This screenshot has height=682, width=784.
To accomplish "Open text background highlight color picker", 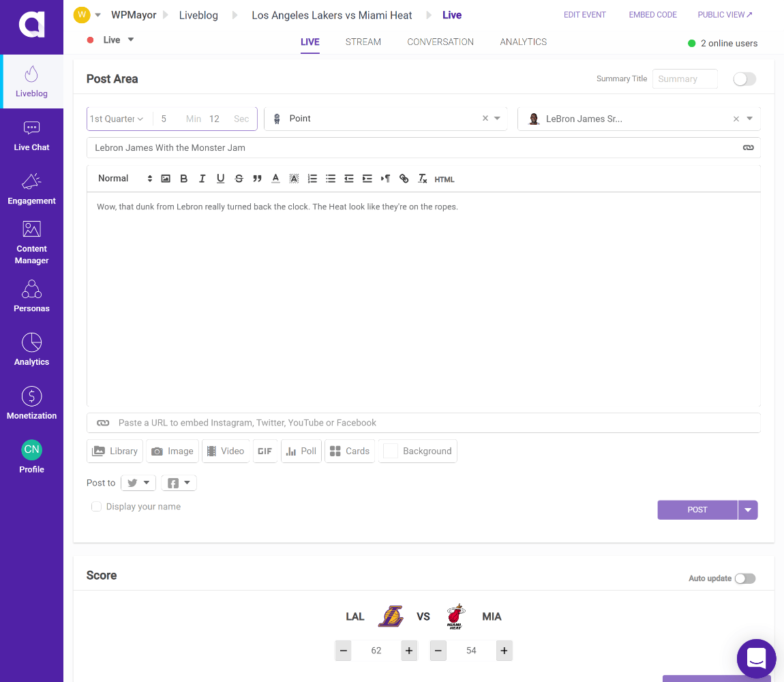I will pos(294,179).
